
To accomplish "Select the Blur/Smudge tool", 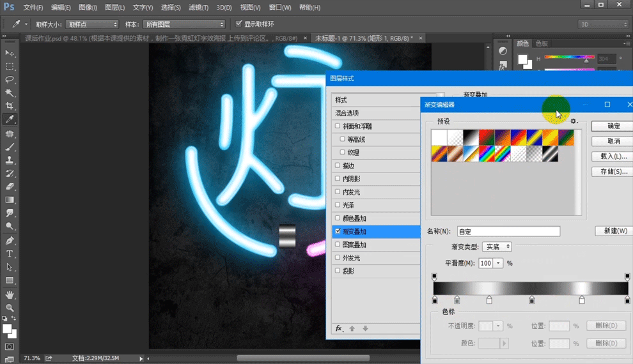I will [10, 213].
